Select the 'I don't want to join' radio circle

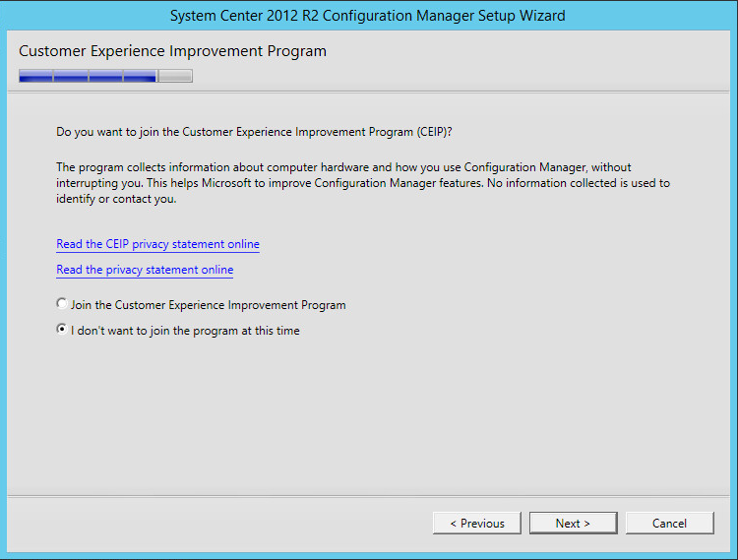coord(62,331)
